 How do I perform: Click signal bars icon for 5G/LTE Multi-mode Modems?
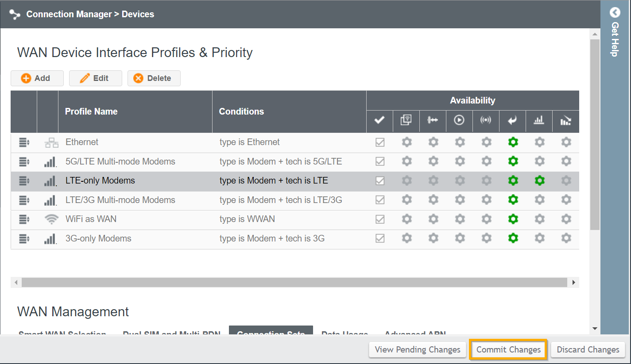click(50, 161)
